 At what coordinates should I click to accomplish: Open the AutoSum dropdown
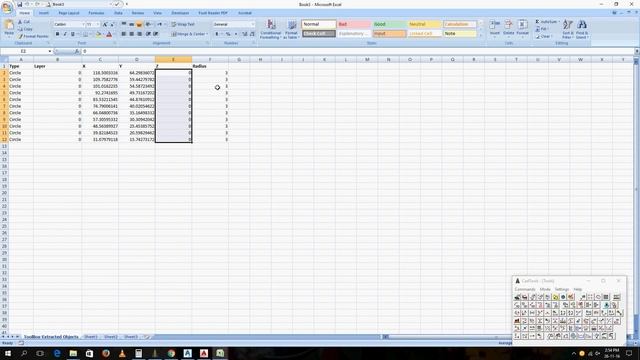point(558,22)
